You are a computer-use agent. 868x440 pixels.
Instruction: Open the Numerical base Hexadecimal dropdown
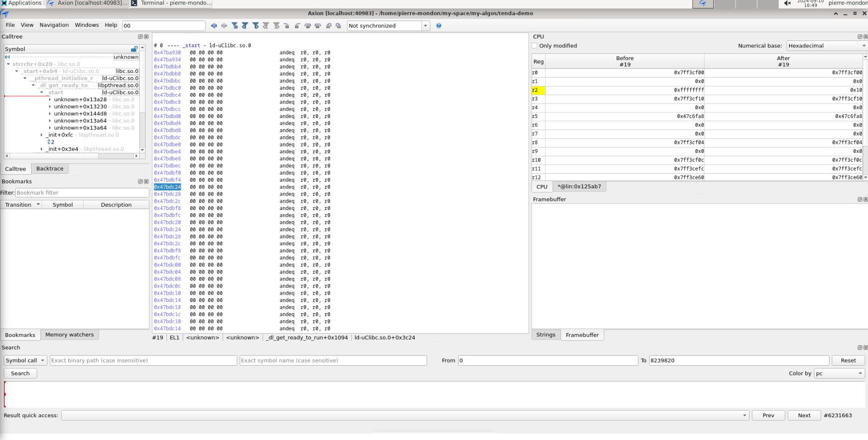[827, 46]
